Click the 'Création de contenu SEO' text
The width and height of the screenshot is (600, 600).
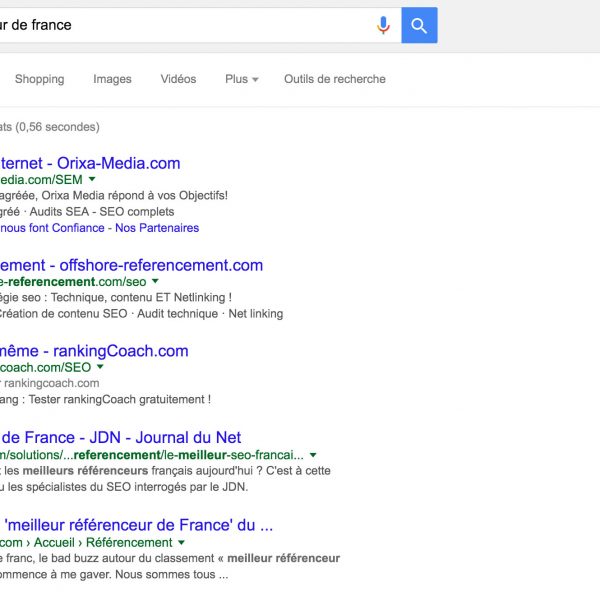(63, 314)
